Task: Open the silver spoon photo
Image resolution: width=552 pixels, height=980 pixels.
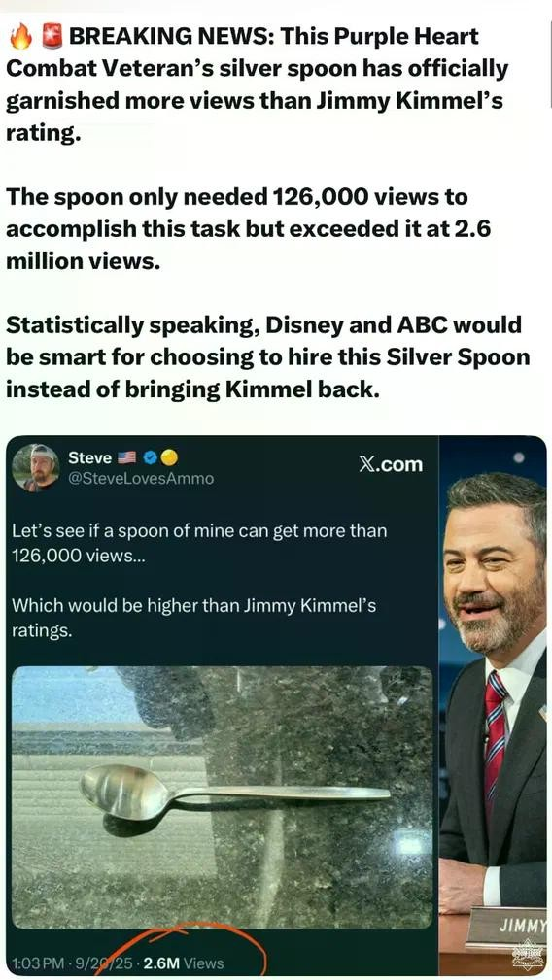Action: pyautogui.click(x=222, y=796)
